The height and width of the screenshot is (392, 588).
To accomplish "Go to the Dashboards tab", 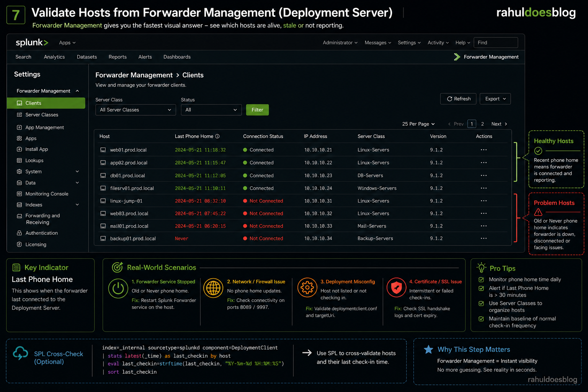I will 177,57.
